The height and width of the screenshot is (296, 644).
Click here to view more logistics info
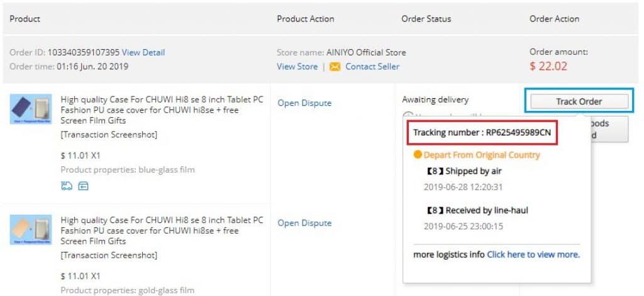[x=533, y=255]
